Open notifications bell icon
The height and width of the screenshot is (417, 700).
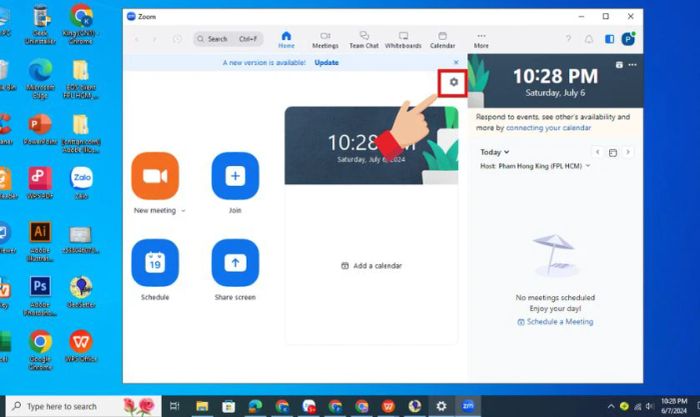(x=589, y=39)
